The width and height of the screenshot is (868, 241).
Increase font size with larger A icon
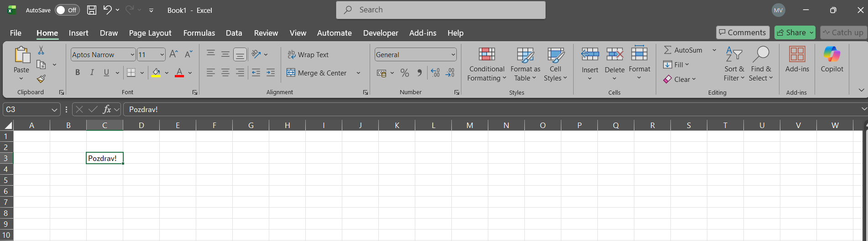[x=173, y=54]
